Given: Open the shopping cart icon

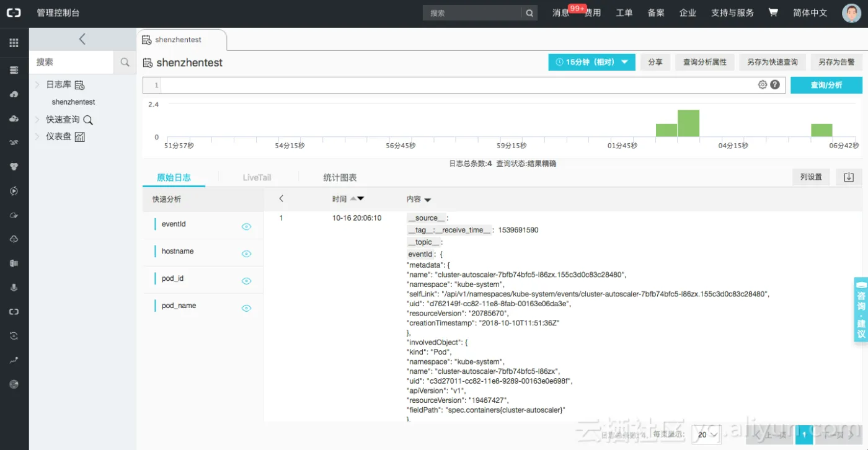Looking at the screenshot, I should pos(773,12).
